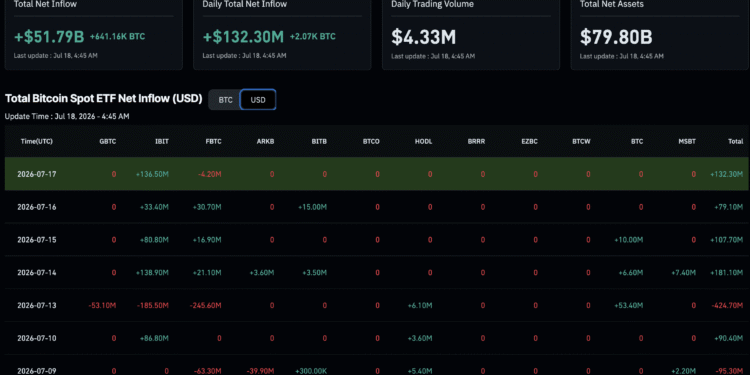This screenshot has width=750, height=375.
Task: Click the BITB column header
Action: pos(319,142)
